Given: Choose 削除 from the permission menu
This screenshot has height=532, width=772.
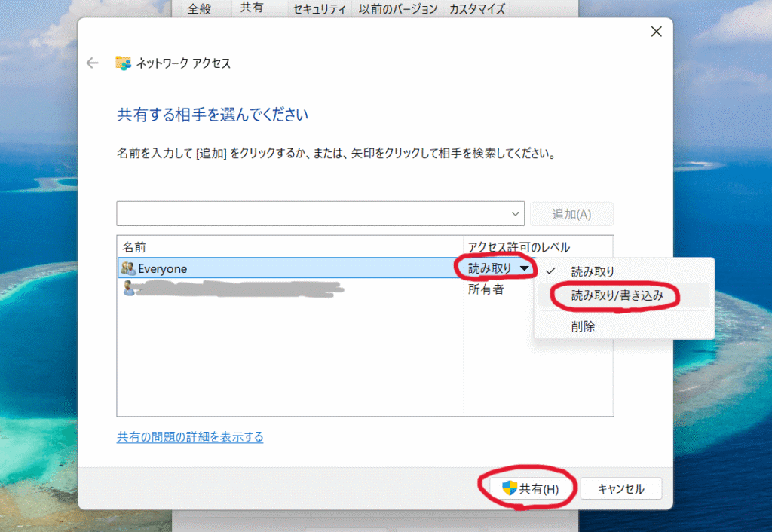Looking at the screenshot, I should [x=583, y=326].
